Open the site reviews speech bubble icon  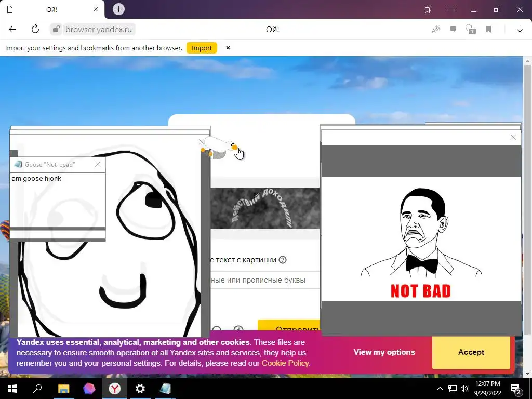tap(453, 30)
